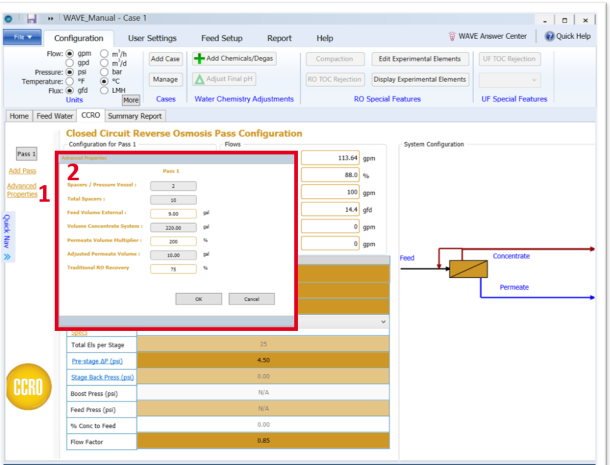Viewport: 610px width, 465px height.
Task: Switch to the Home tab
Action: [19, 116]
